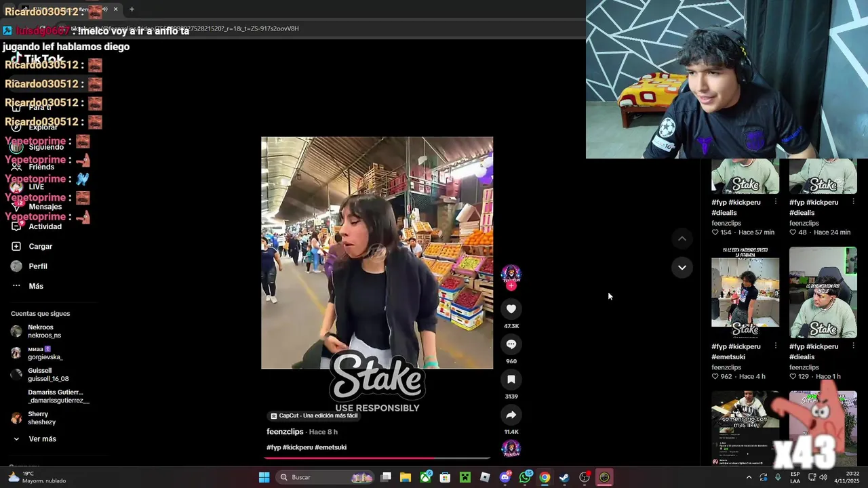Open the weather widget showing 19°C
Image resolution: width=868 pixels, height=488 pixels.
click(x=37, y=477)
